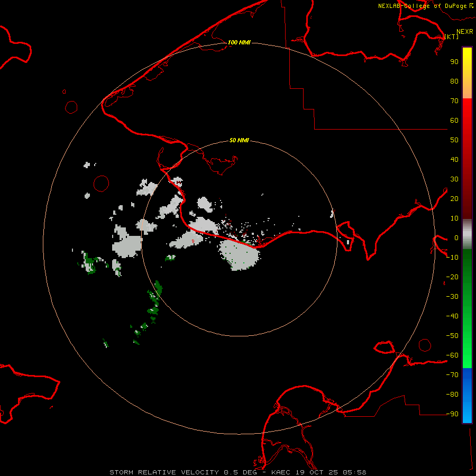The height and width of the screenshot is (476, 476).
Task: Click the -80 value on the color scale
Action: pyautogui.click(x=452, y=395)
